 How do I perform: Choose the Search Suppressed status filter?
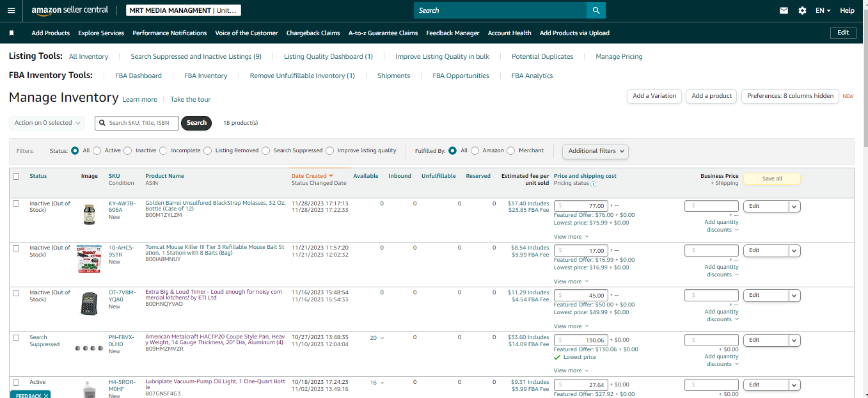(266, 151)
